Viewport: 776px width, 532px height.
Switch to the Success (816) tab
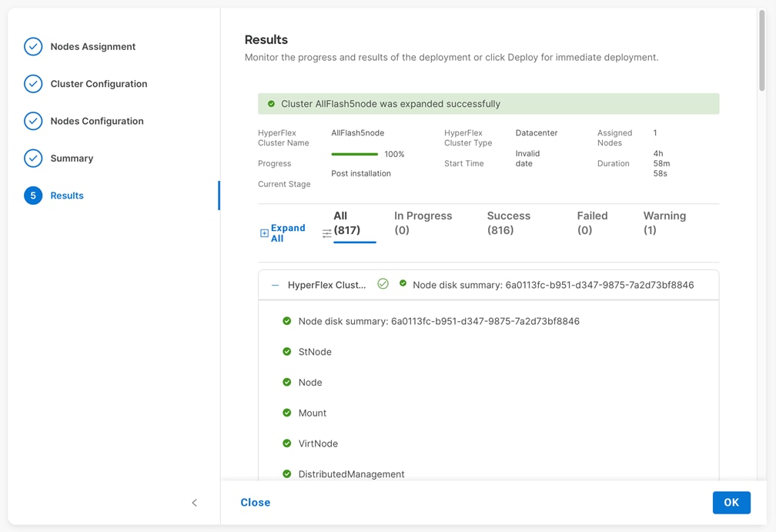click(508, 223)
